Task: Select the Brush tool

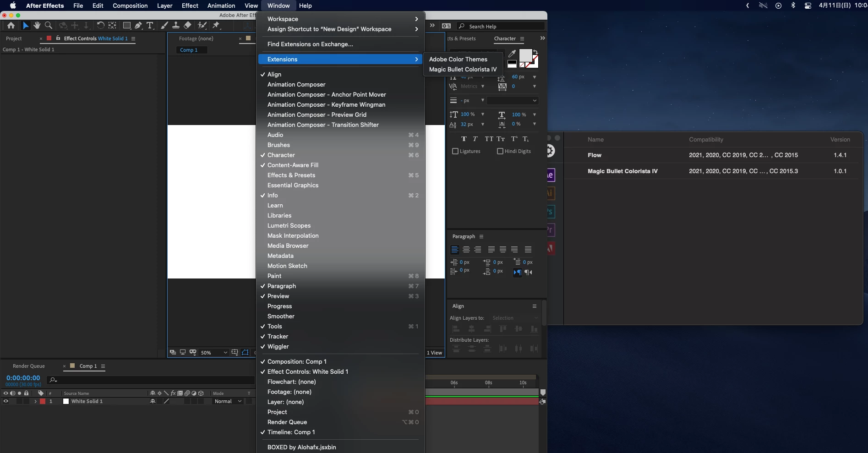Action: [164, 26]
